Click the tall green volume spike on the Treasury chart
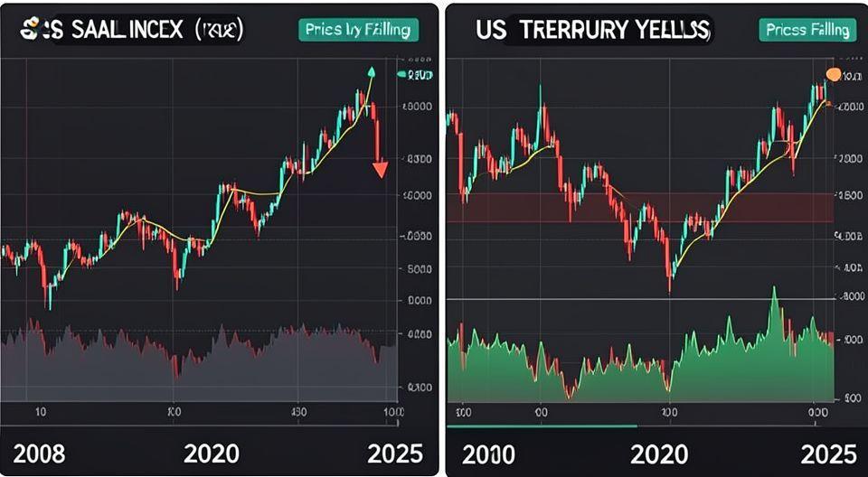Viewport: 868px width, 477px height. (773, 303)
